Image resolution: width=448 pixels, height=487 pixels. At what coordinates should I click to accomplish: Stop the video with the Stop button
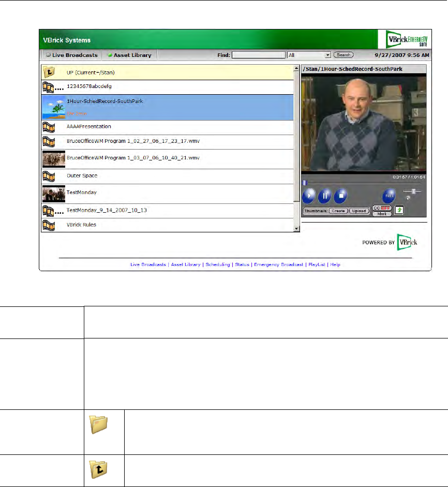(x=340, y=196)
